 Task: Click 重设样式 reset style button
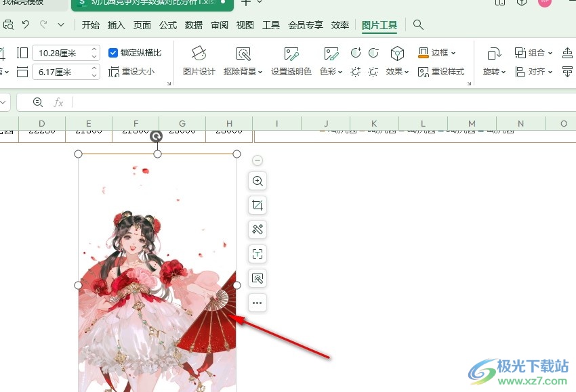click(441, 72)
